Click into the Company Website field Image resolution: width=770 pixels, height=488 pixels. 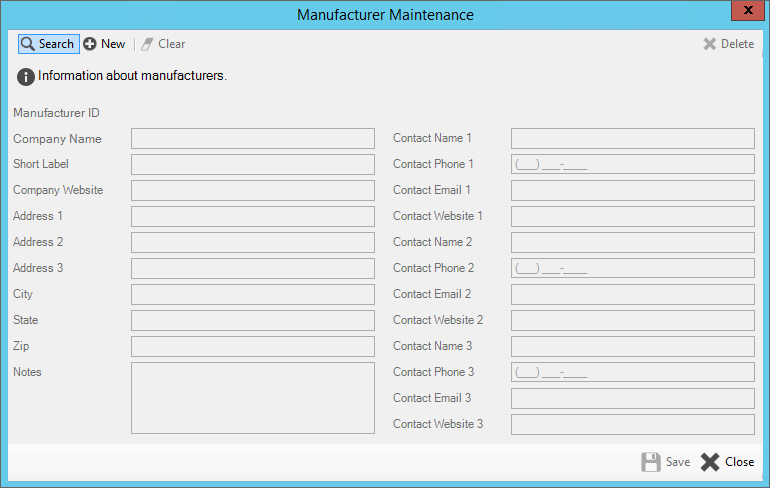coord(253,190)
